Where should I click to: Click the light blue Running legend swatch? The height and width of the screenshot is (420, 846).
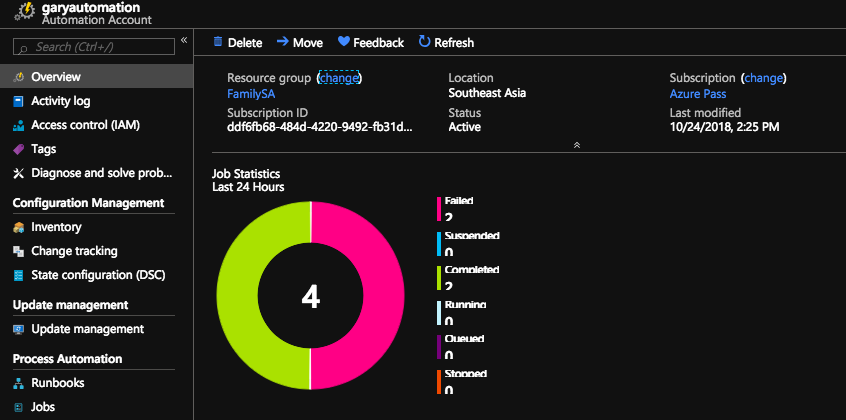[439, 313]
